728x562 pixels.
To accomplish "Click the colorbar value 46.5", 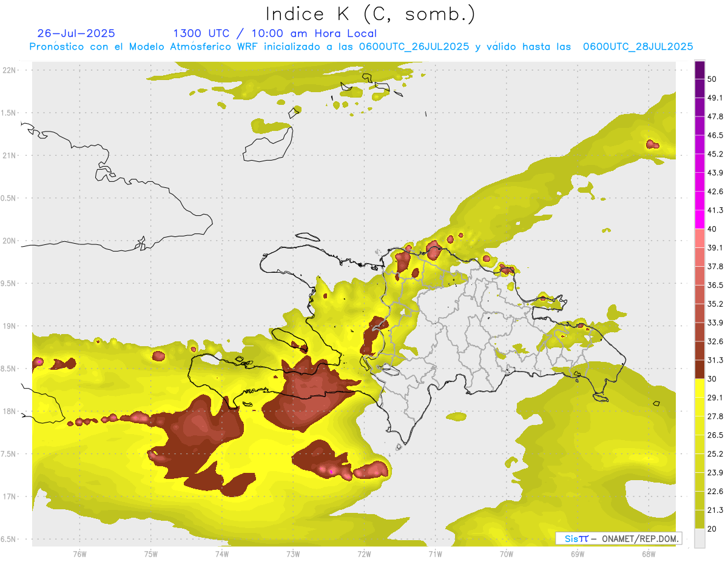I will click(x=715, y=135).
